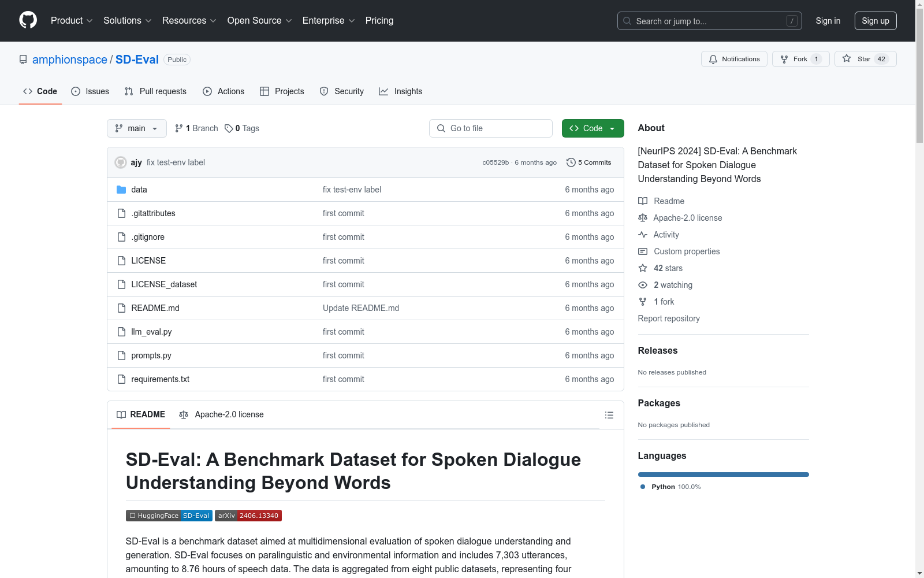This screenshot has height=578, width=924.
Task: Click the search magnifier icon in header
Action: (x=627, y=21)
